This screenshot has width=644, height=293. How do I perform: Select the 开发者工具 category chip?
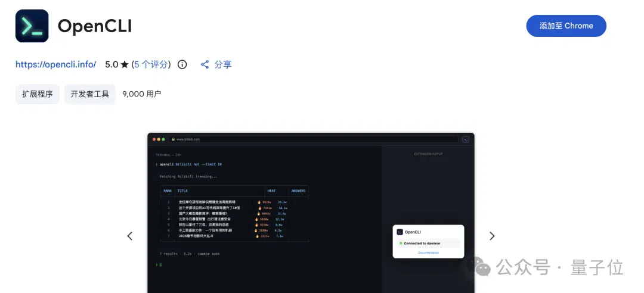click(x=90, y=94)
